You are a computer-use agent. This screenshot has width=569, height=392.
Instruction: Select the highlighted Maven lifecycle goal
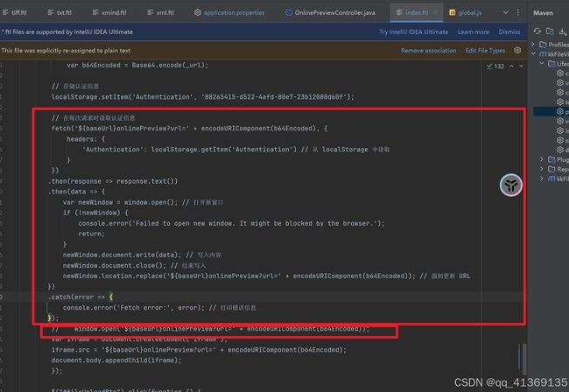click(x=551, y=111)
